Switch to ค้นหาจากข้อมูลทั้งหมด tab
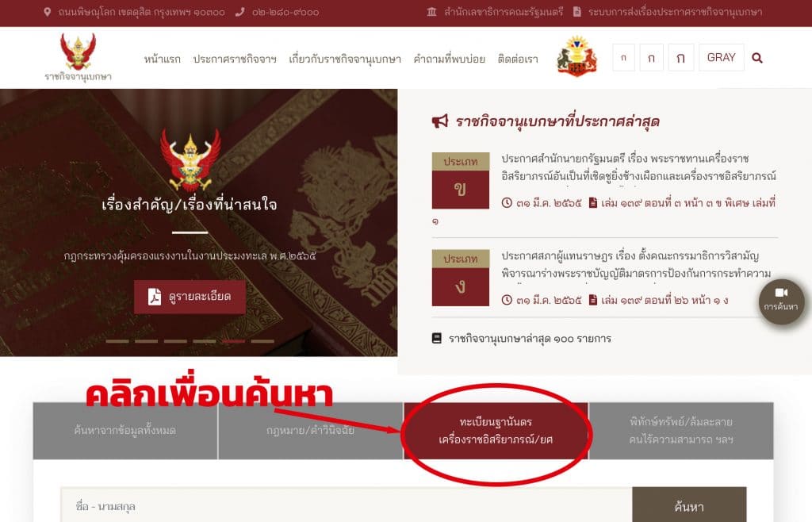The height and width of the screenshot is (522, 812). coord(125,430)
